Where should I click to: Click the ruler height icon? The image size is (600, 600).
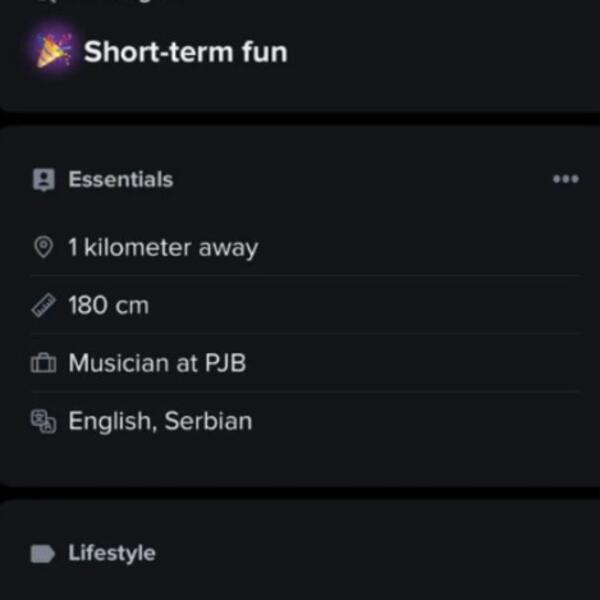(x=43, y=305)
